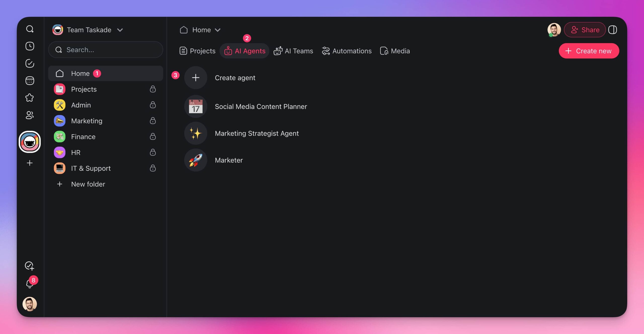644x334 pixels.
Task: Click the Create new button
Action: tap(589, 51)
